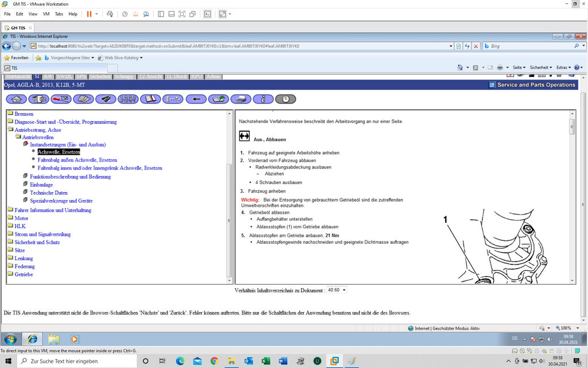Enter VMware full screen mode icon
The width and height of the screenshot is (588, 368).
point(182,14)
